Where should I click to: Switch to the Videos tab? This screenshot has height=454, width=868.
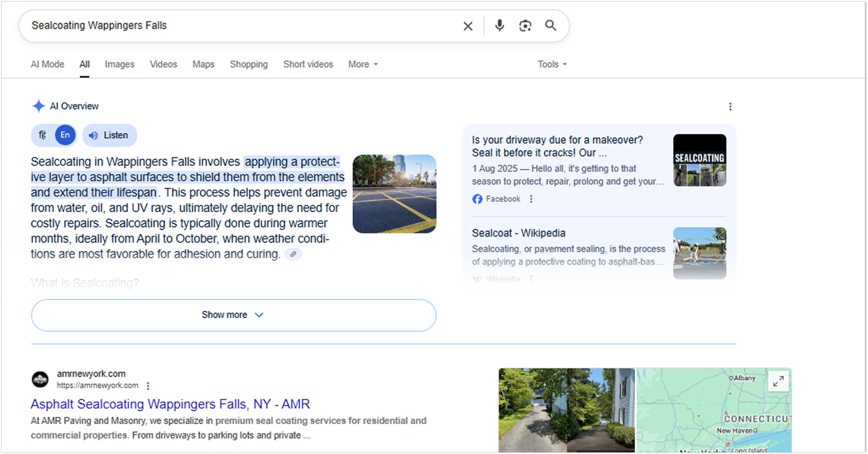(163, 64)
